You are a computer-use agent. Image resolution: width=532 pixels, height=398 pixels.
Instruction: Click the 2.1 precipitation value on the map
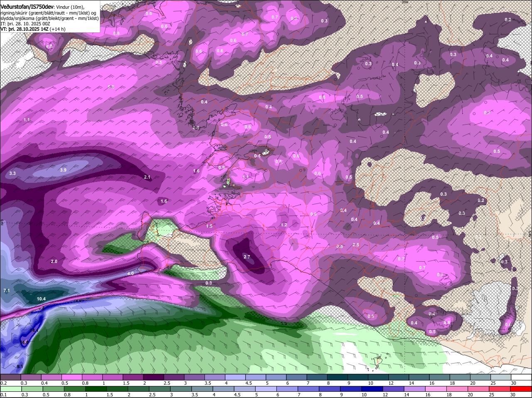(x=147, y=177)
